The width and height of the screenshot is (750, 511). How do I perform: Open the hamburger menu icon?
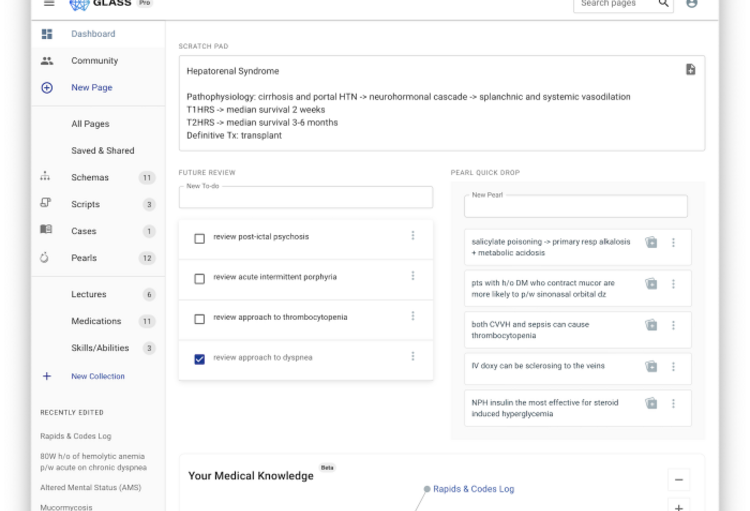[x=49, y=3]
